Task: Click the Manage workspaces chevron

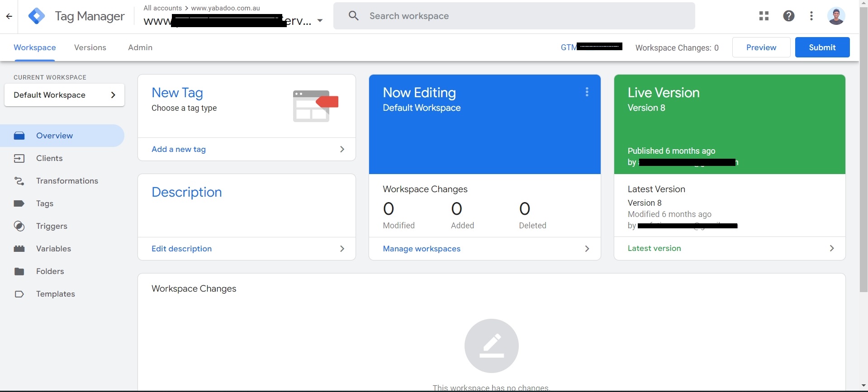Action: (x=587, y=249)
